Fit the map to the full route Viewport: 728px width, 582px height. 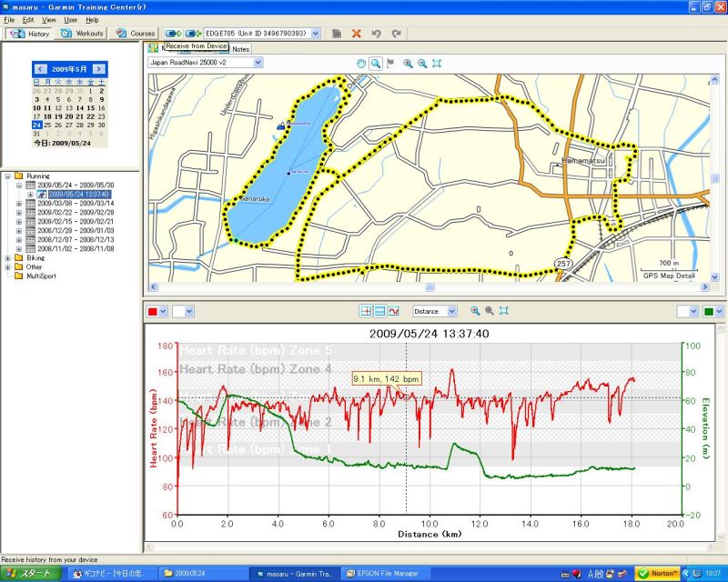437,64
